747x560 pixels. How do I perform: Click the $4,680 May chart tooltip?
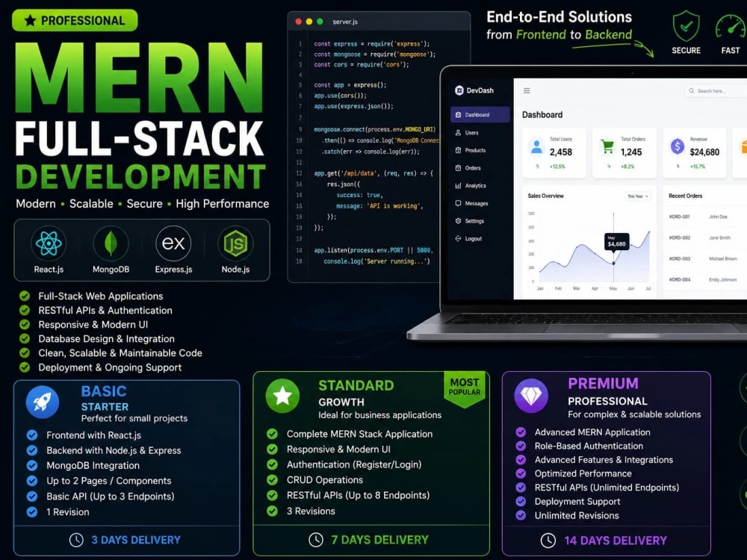tap(616, 241)
